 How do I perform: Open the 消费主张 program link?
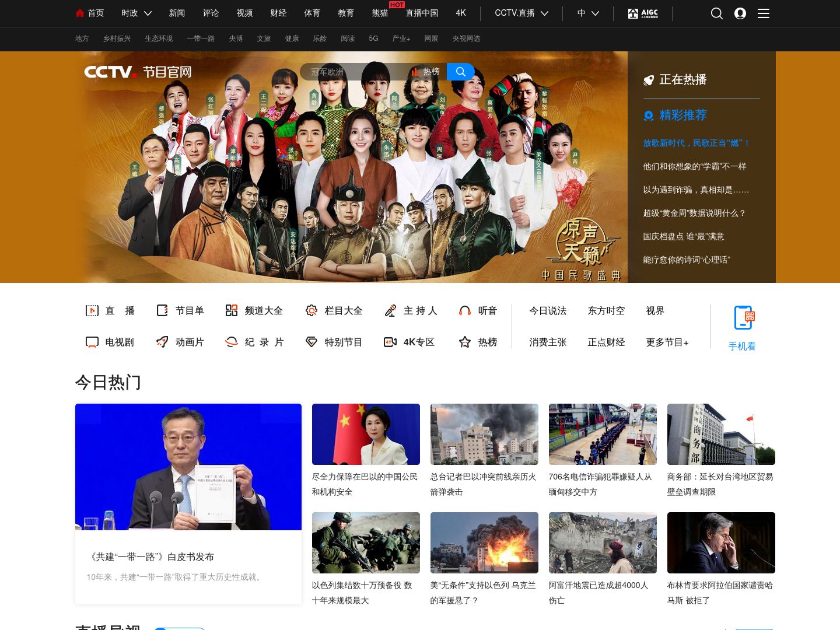coord(548,342)
